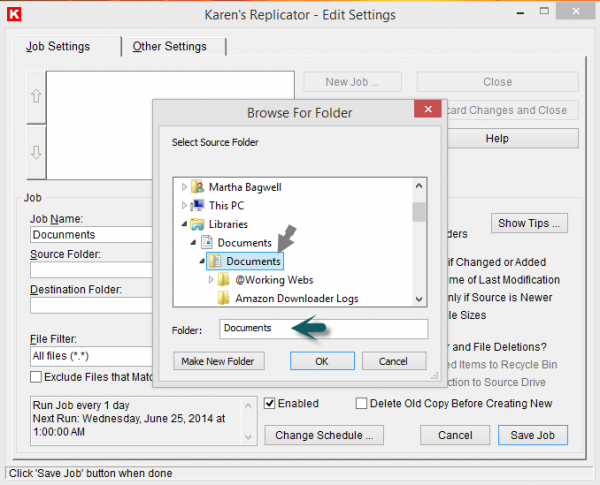The width and height of the screenshot is (600, 485).
Task: Click the New Job button
Action: [352, 82]
